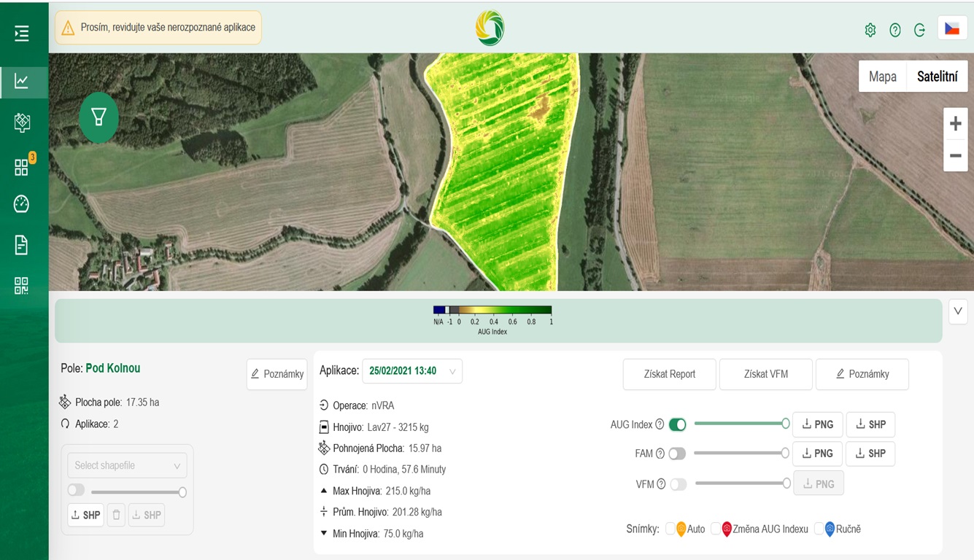Open the analytics chart sidebar icon
Screen dimensions: 974x560
tap(22, 82)
